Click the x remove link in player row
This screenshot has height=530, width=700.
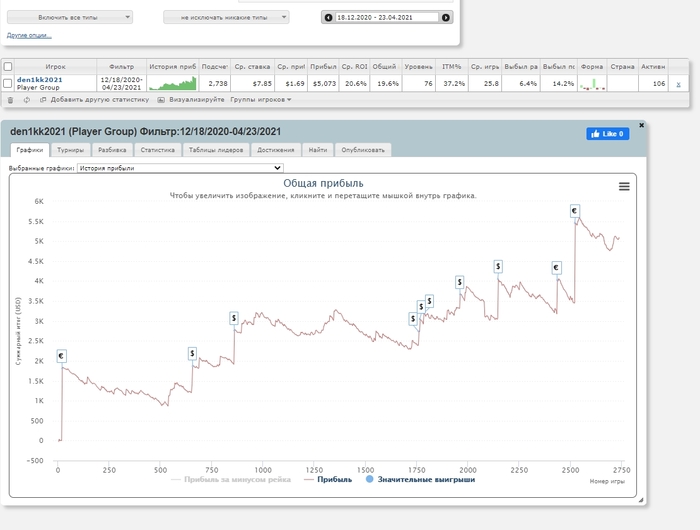[678, 84]
